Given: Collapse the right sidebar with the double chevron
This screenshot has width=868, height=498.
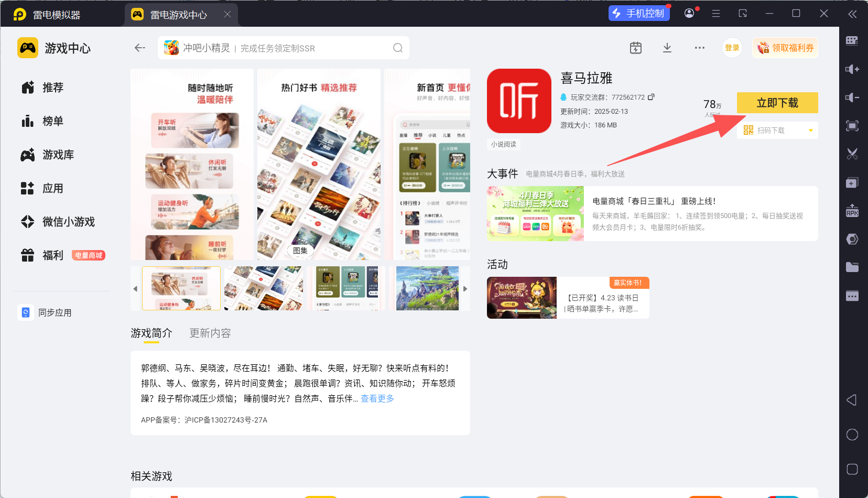Looking at the screenshot, I should tap(853, 14).
